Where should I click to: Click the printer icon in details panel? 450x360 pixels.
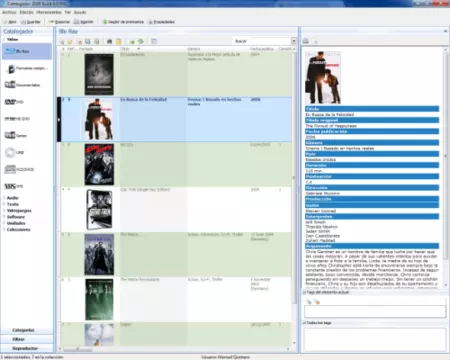tap(306, 41)
